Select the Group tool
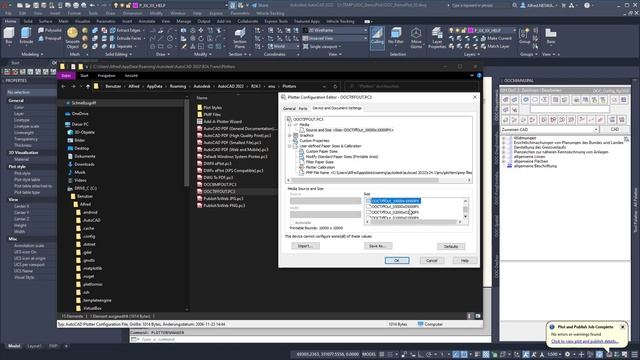This screenshot has height=360, width=640. pos(524,36)
